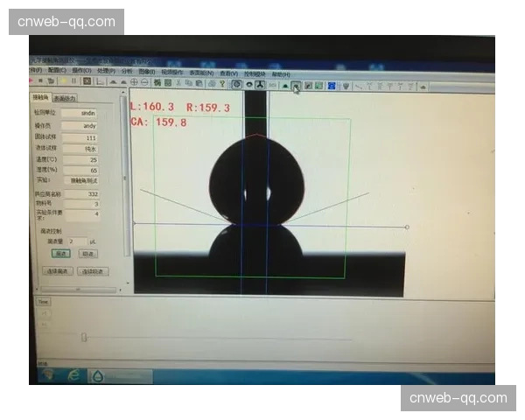Open the 分析 menu
This screenshot has width=525, height=420.
coord(127,71)
